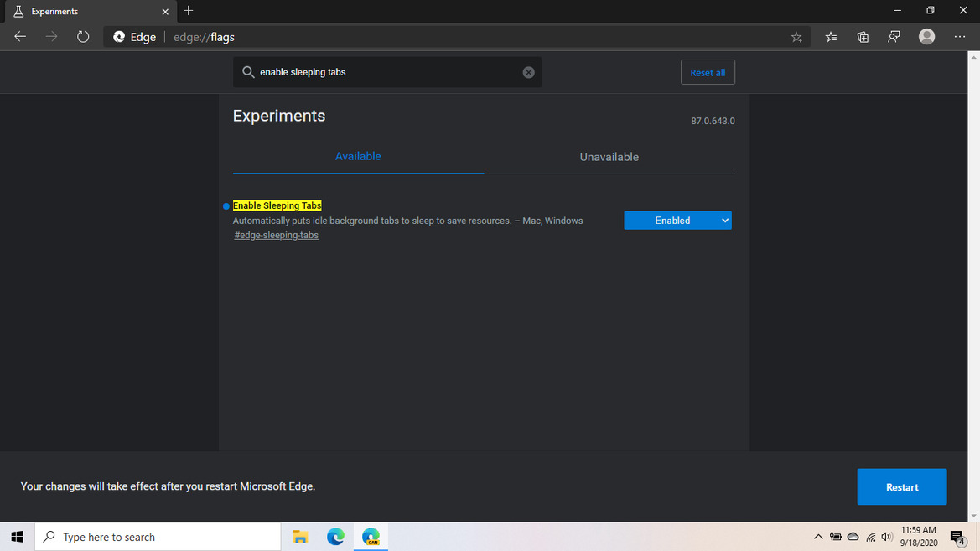Open the user profile avatar
Screen dimensions: 980x551
point(927,37)
